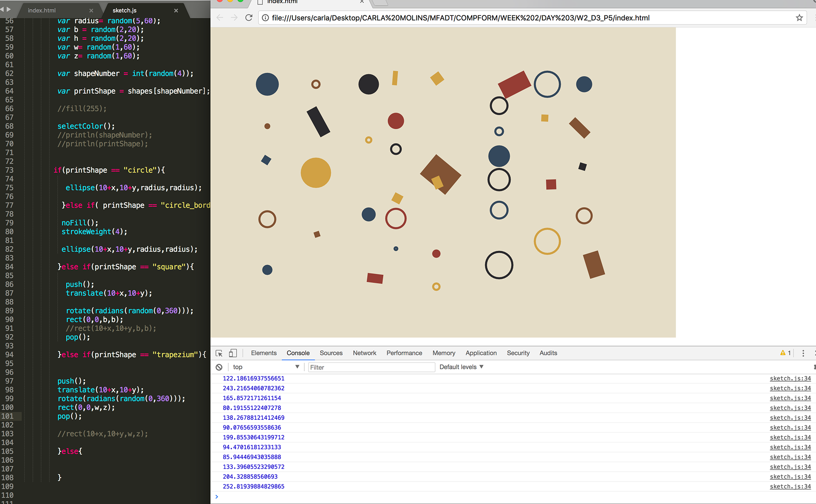The image size is (816, 504).
Task: Open the first sketch.js:34 source link
Action: point(790,379)
